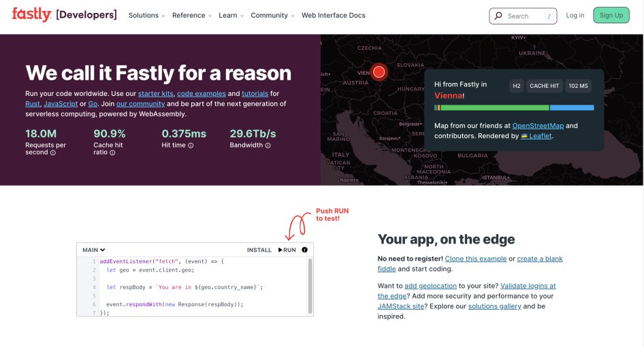Open info icon next to Bandwidth
The height and width of the screenshot is (347, 644).
[x=268, y=146]
